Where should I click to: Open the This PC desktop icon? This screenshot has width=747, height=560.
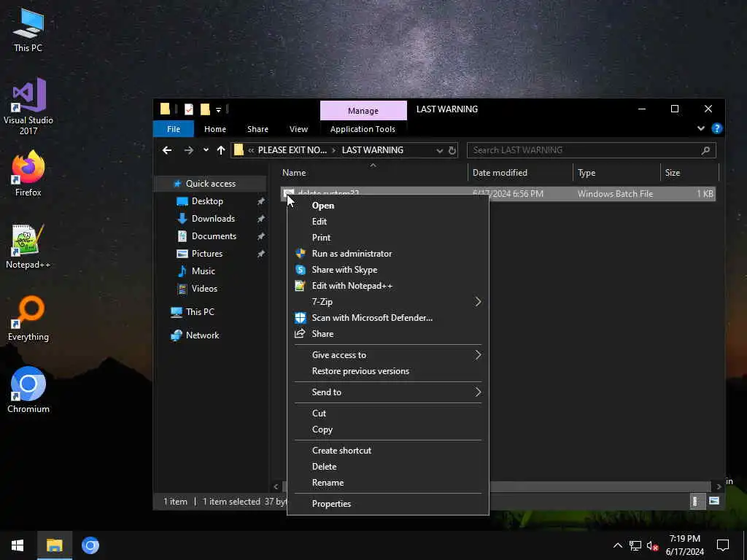tap(28, 31)
